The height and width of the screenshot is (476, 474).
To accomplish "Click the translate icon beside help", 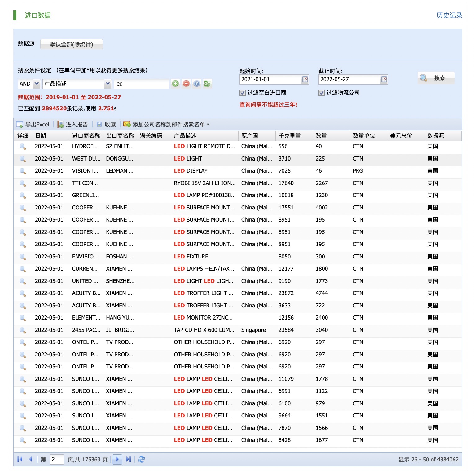I will click(x=208, y=84).
